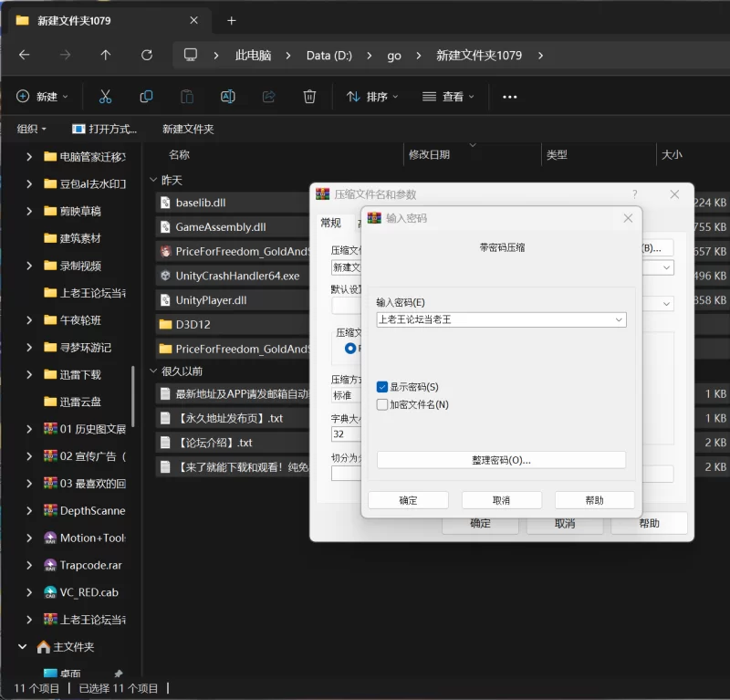Click 此电脑 in the address breadcrumb
Screen dimensions: 730x700
(253, 56)
